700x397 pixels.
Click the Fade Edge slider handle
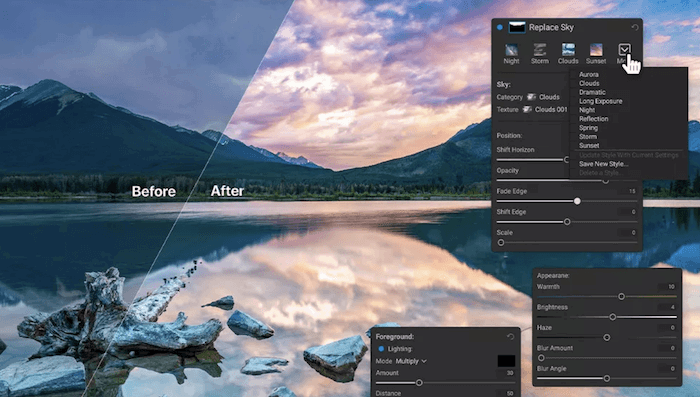click(x=577, y=201)
